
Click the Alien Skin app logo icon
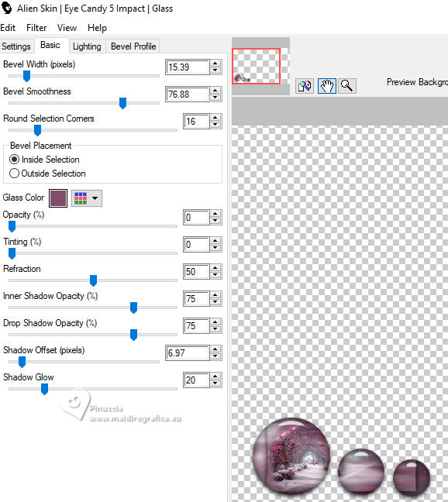tap(6, 8)
